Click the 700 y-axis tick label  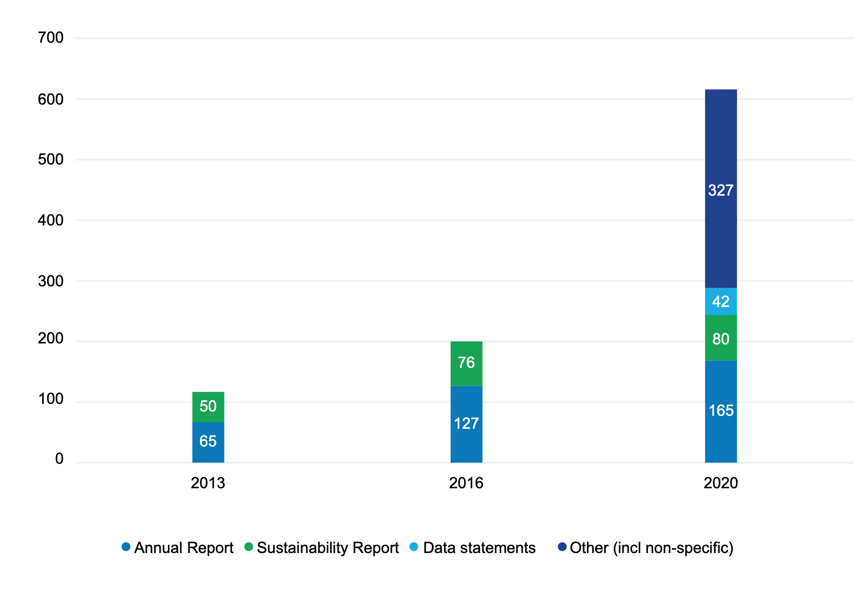pos(51,37)
